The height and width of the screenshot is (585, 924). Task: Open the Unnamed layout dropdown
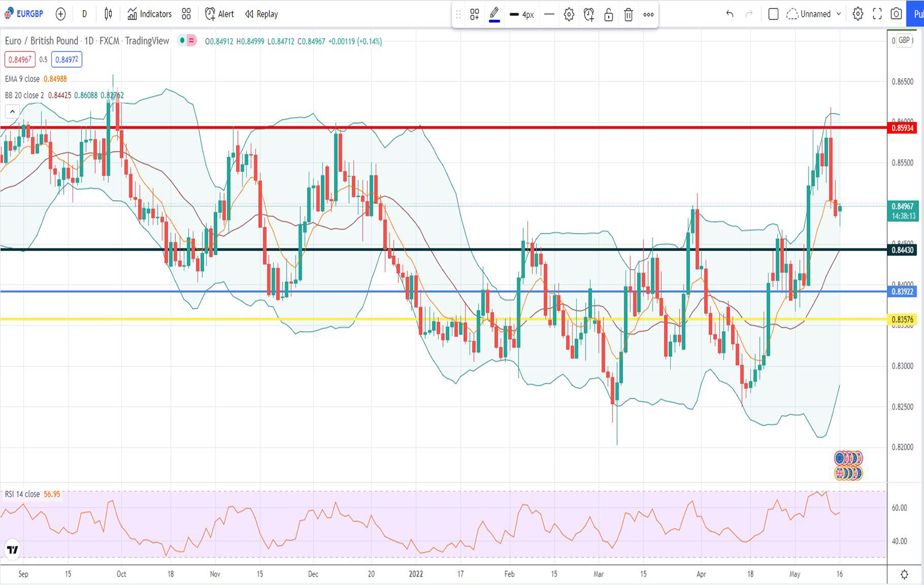[x=814, y=14]
